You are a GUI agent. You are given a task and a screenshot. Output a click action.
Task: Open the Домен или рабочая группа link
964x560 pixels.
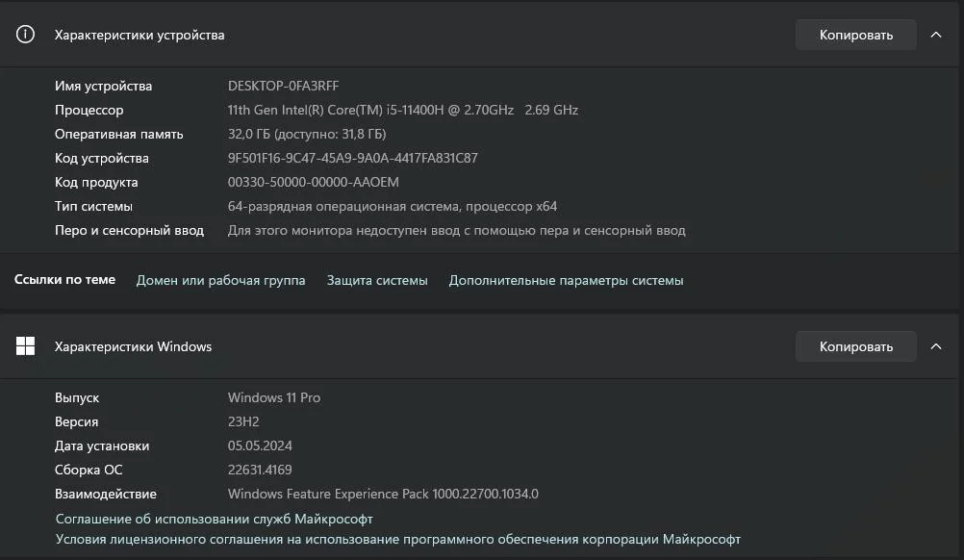[x=220, y=280]
